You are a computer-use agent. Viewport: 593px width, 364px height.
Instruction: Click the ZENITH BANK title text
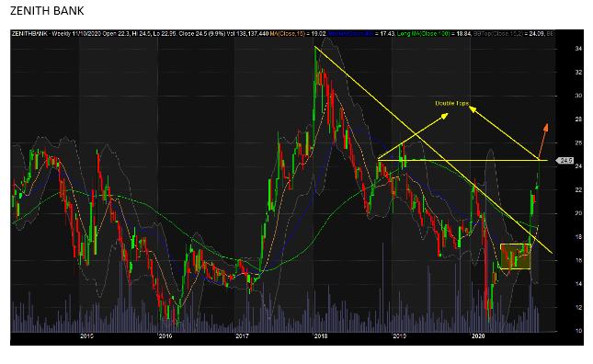coord(47,11)
